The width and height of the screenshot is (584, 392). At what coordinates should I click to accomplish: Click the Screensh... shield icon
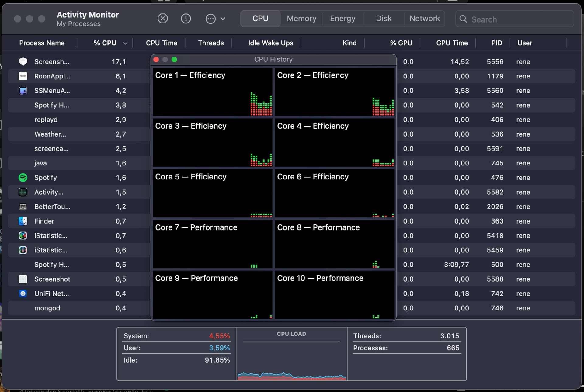point(23,62)
